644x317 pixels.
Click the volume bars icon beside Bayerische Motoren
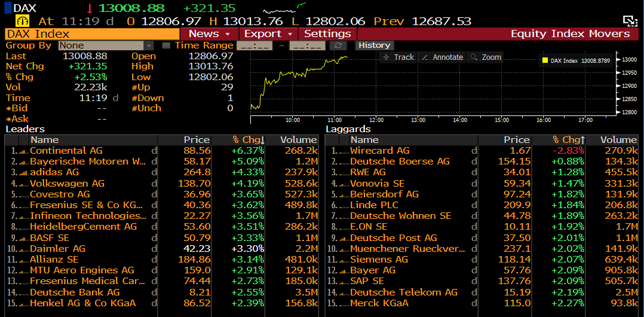(x=24, y=162)
